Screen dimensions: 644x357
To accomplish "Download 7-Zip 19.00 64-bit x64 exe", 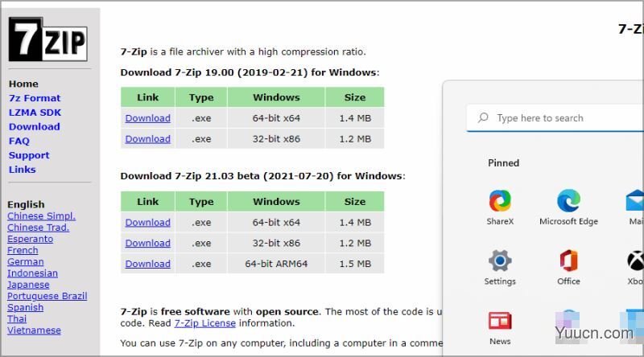I will coord(148,118).
